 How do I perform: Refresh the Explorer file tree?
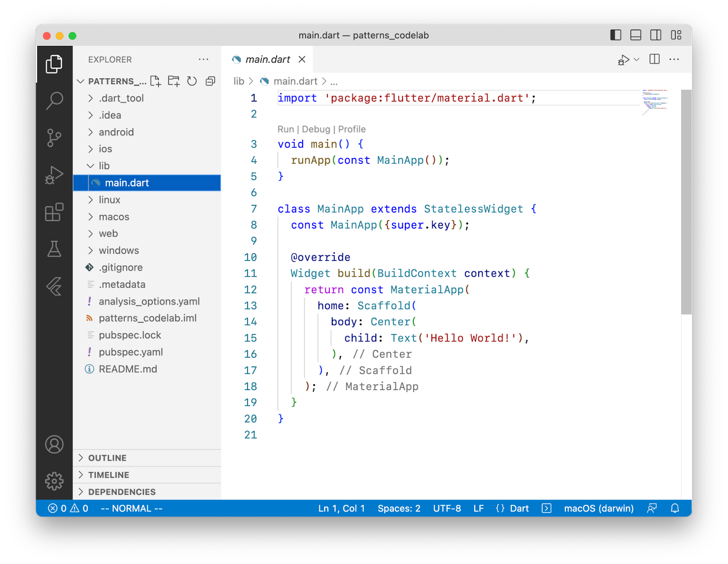[x=192, y=81]
